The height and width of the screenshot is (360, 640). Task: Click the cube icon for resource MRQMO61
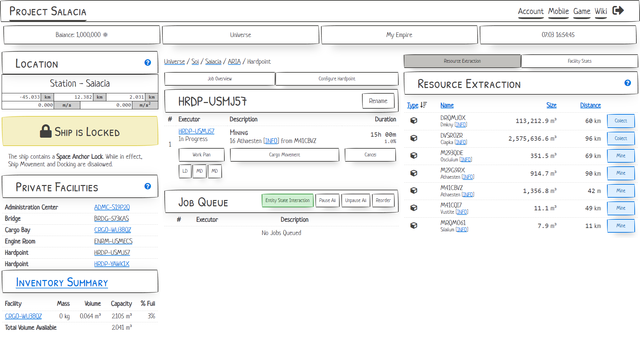(x=413, y=225)
